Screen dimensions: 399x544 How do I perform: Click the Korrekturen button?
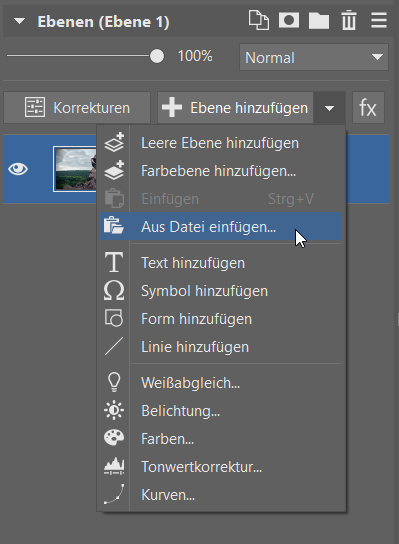(77, 108)
